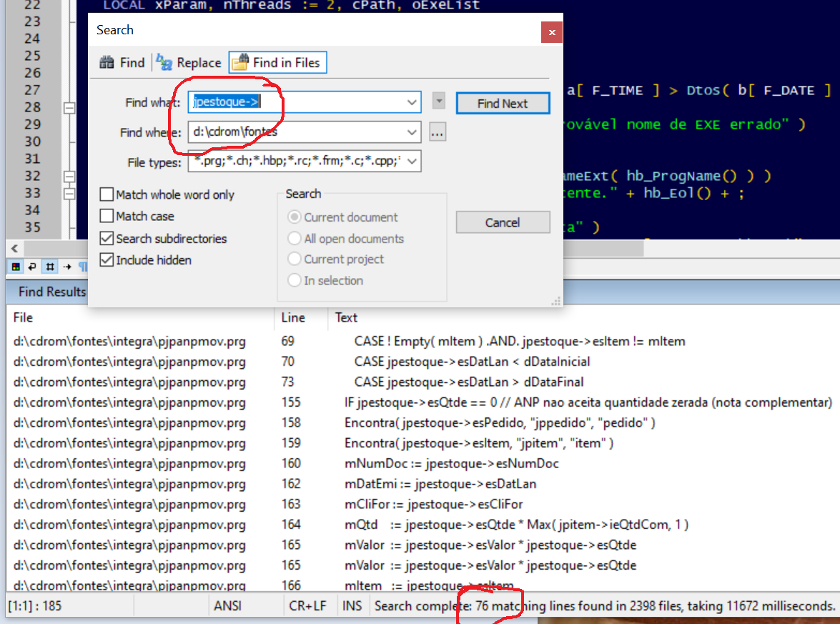Screen dimensions: 840x624
Task: Click the binoculars Find icon
Action: pyautogui.click(x=107, y=62)
